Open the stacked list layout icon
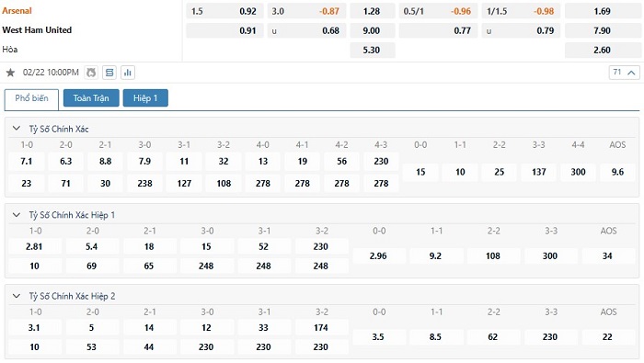The height and width of the screenshot is (363, 644). (109, 73)
